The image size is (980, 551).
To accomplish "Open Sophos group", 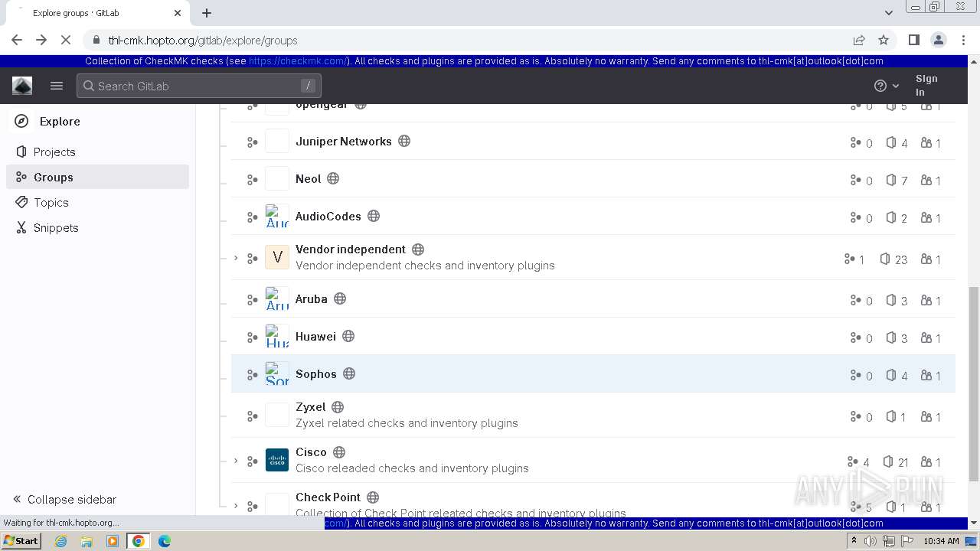I will [315, 373].
